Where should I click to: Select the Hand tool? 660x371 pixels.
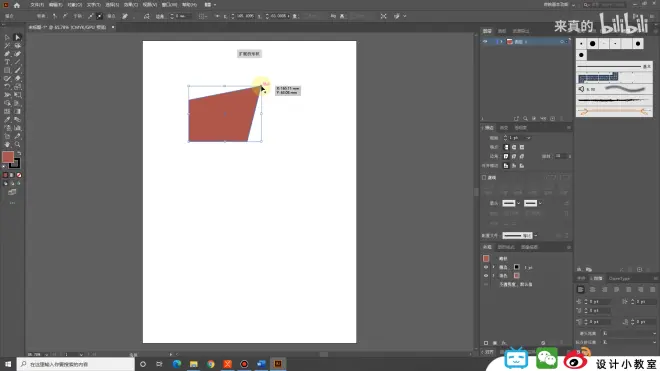7,144
